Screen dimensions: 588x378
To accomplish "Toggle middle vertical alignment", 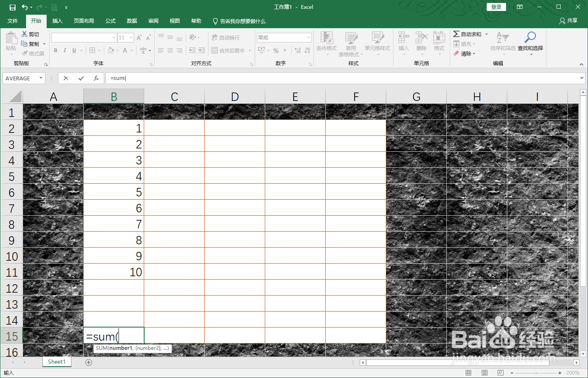I will [170, 37].
